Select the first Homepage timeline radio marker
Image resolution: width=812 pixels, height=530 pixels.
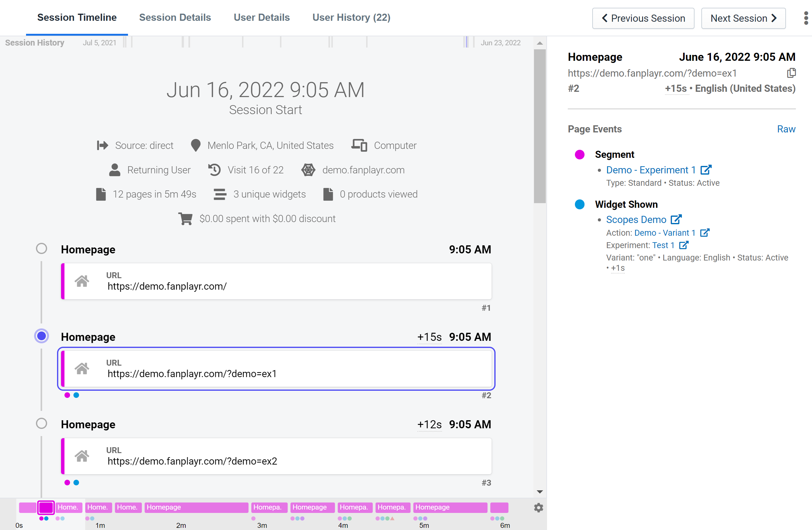42,248
